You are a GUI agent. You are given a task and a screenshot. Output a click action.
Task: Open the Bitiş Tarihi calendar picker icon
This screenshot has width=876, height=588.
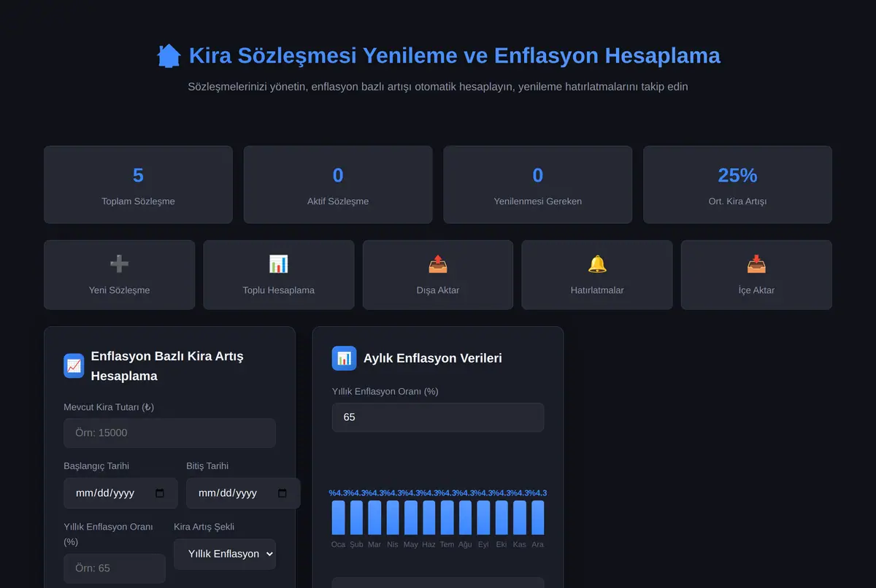click(x=283, y=493)
